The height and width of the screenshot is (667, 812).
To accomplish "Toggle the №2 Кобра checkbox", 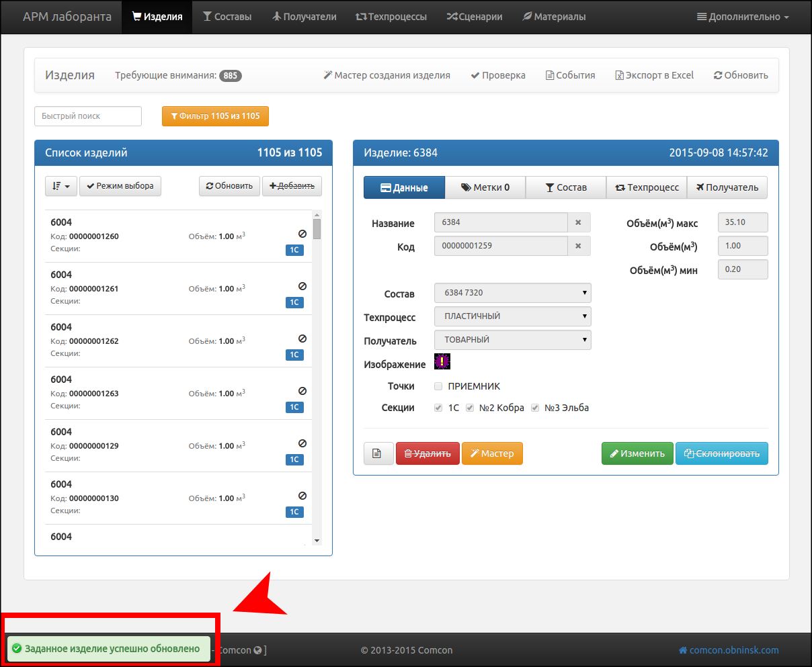I will 470,408.
